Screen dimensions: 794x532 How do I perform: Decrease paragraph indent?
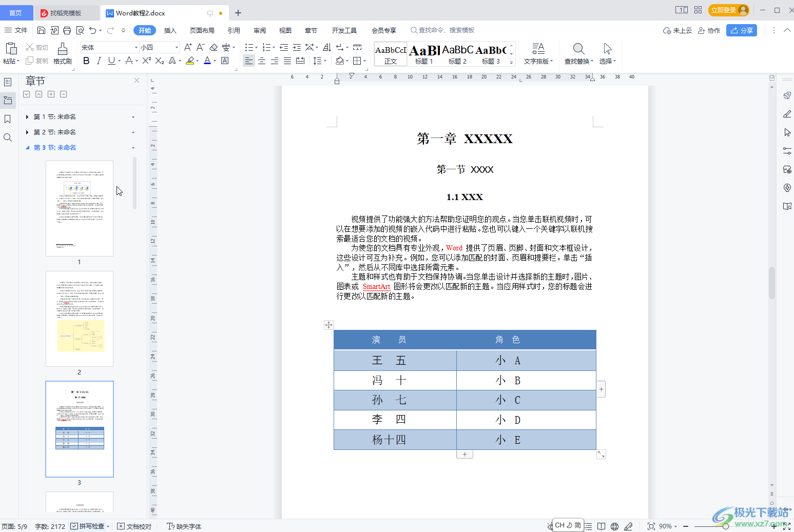284,47
